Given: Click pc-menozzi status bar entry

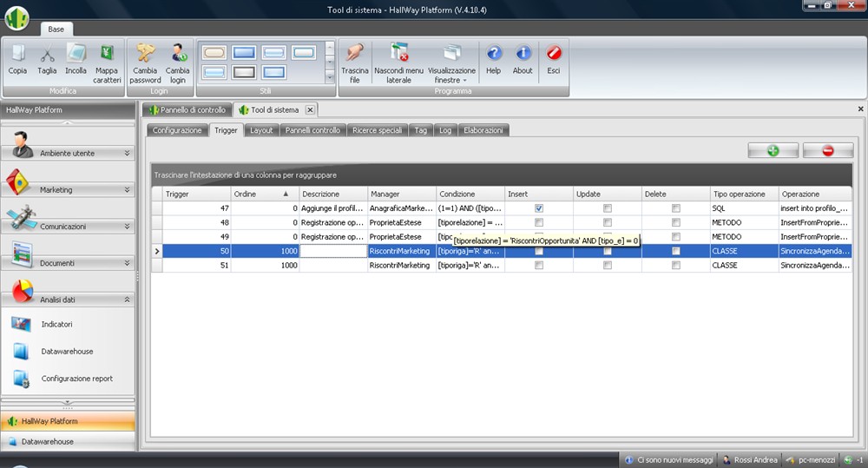Looking at the screenshot, I should [812, 459].
